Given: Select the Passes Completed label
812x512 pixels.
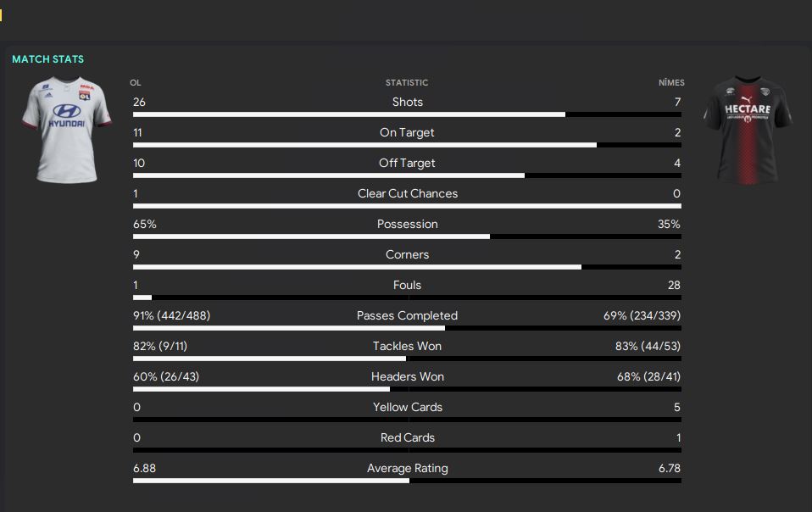Looking at the screenshot, I should (x=407, y=315).
